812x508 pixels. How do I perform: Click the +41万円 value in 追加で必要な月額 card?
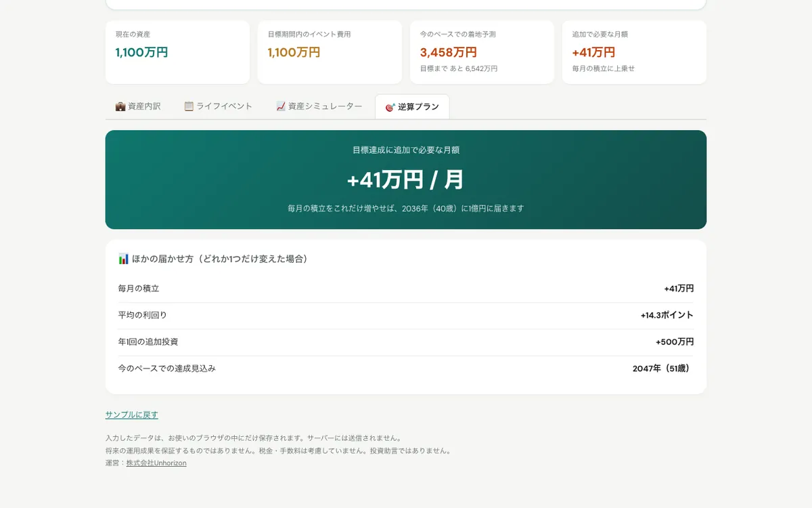point(593,52)
